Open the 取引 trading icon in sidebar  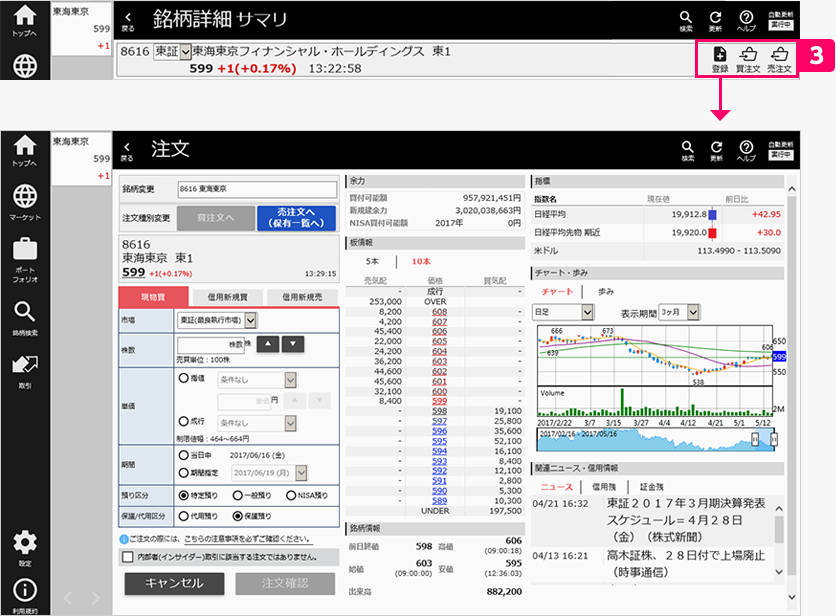coord(25,372)
